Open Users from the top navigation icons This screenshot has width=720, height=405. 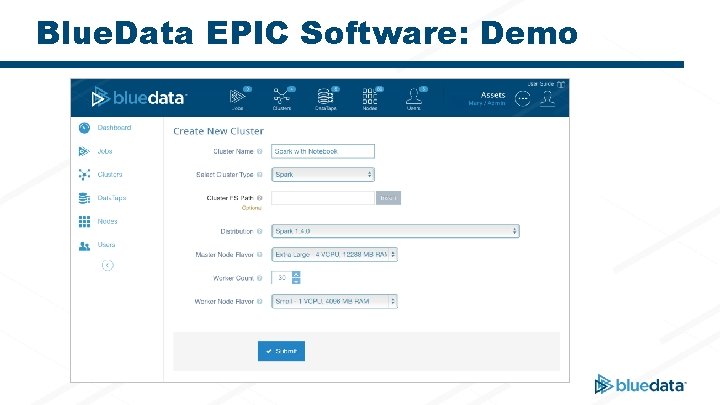pos(414,99)
